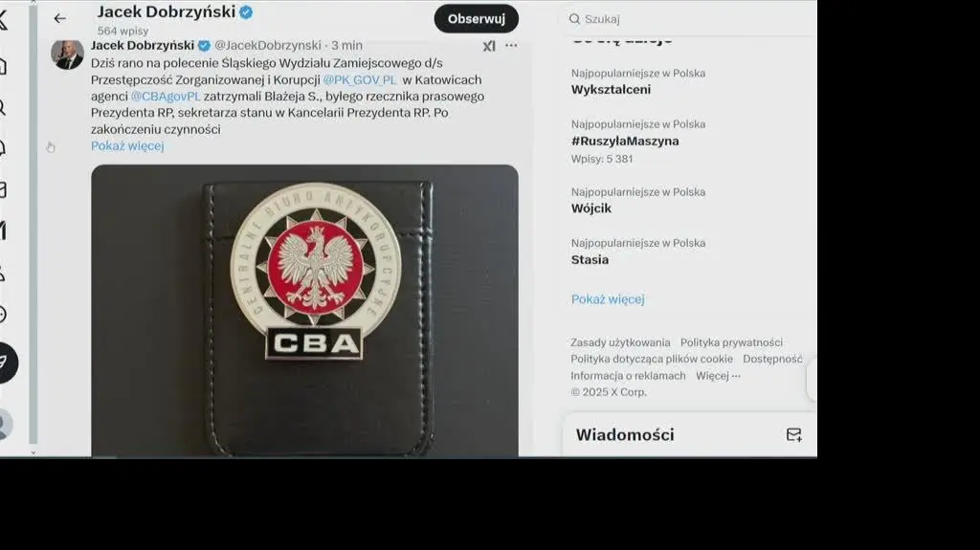Image resolution: width=980 pixels, height=550 pixels.
Task: Expand the Wiadomości messages panel
Action: tap(625, 434)
